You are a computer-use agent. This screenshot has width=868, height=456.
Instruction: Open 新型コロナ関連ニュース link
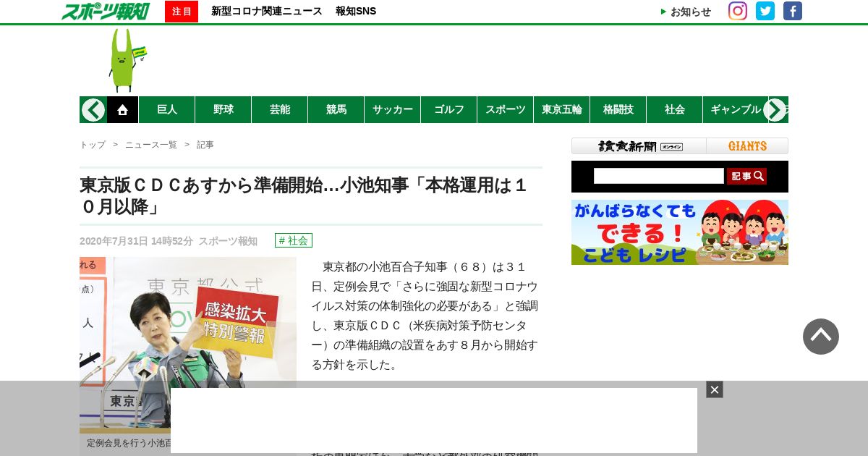click(267, 11)
